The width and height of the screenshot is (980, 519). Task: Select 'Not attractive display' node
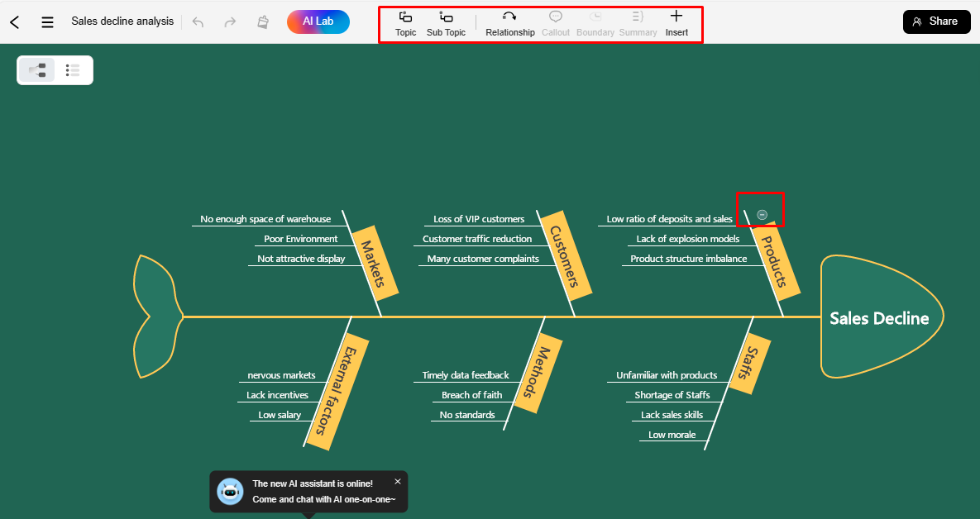tap(301, 259)
